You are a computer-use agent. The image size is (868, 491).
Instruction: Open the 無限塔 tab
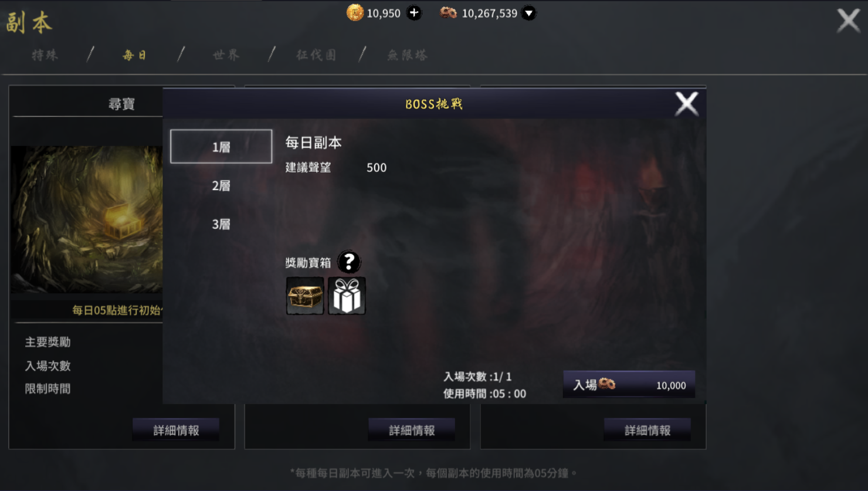[408, 55]
